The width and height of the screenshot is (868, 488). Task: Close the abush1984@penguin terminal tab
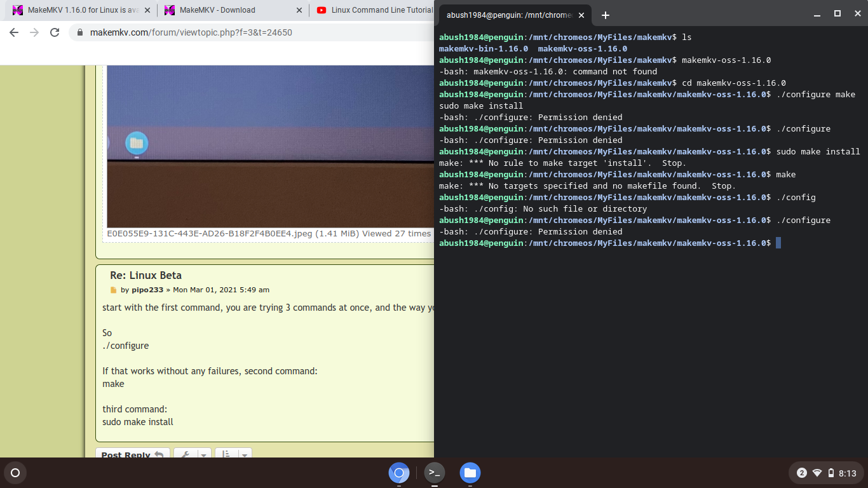[x=581, y=15]
